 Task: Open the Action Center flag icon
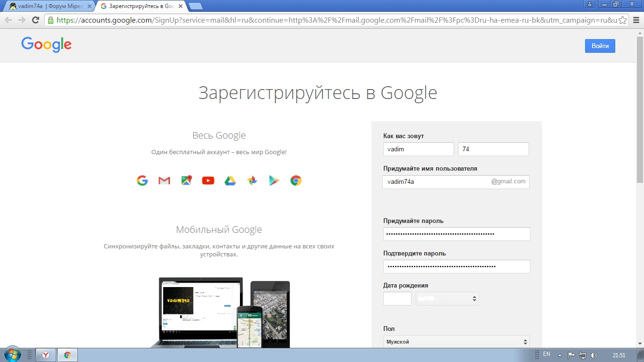(x=571, y=355)
